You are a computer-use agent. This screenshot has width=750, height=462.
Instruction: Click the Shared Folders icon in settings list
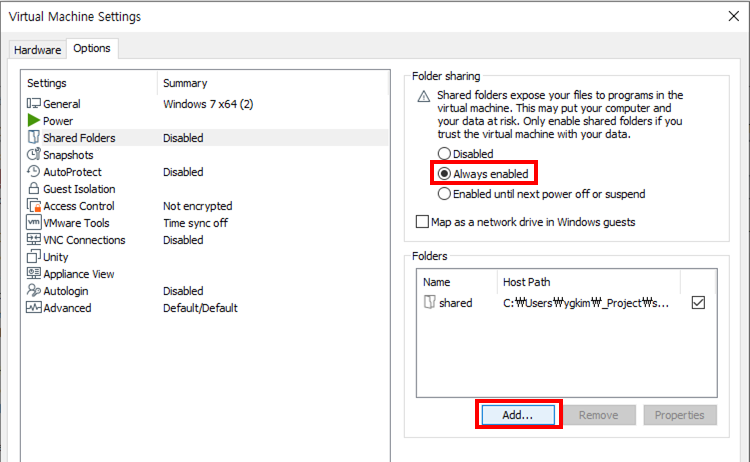tap(33, 137)
